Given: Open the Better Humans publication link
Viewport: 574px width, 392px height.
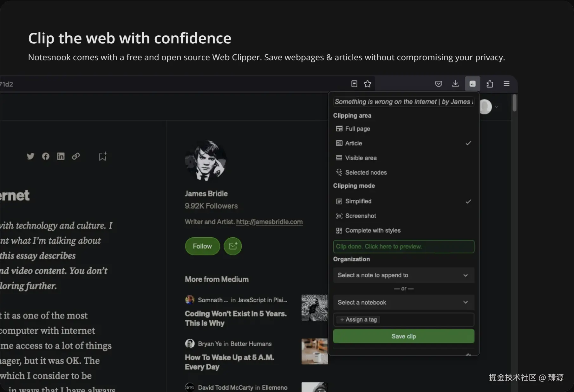Looking at the screenshot, I should coord(251,344).
